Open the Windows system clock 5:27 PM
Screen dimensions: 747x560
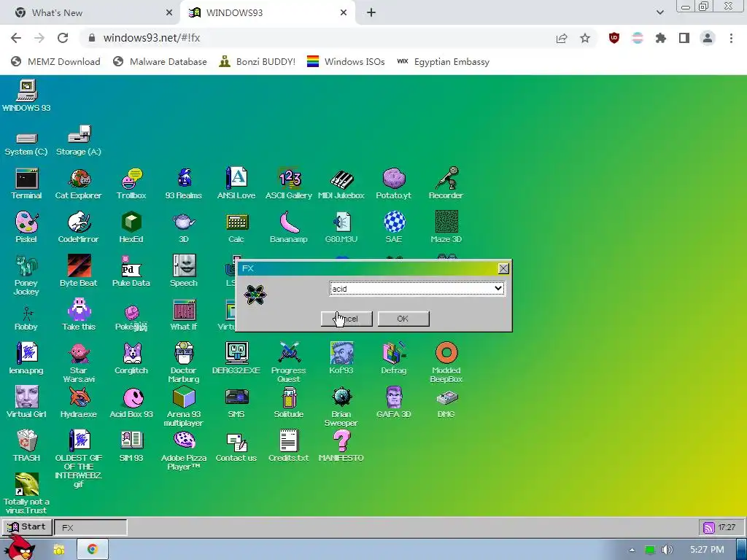[x=706, y=550]
